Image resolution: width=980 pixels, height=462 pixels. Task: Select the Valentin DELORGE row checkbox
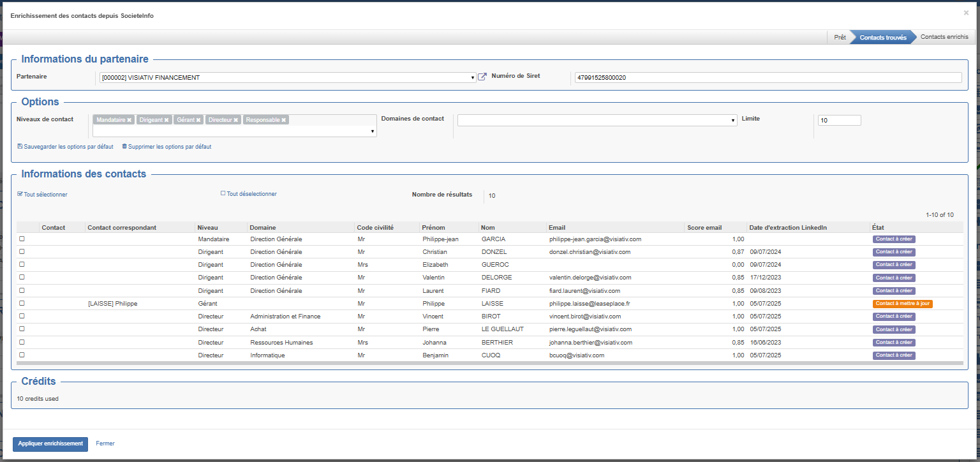pos(22,278)
